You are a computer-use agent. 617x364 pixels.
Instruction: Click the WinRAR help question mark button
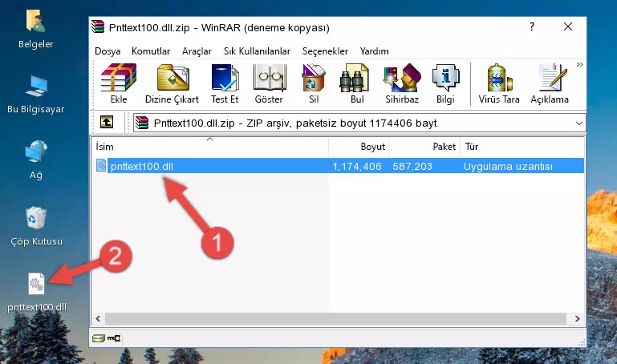[x=532, y=26]
